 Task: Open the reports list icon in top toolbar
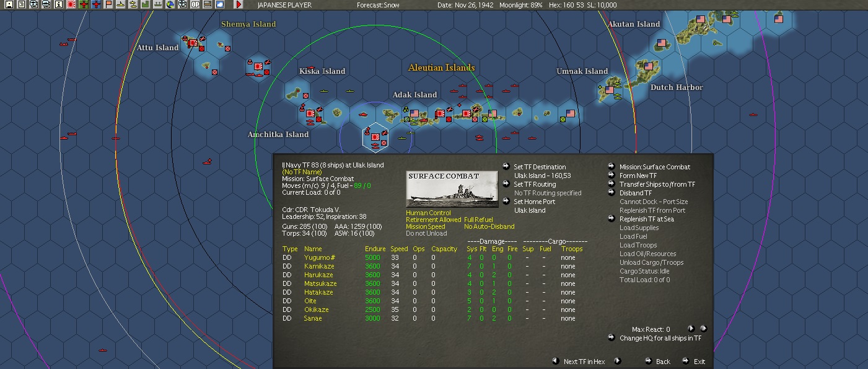(x=22, y=4)
